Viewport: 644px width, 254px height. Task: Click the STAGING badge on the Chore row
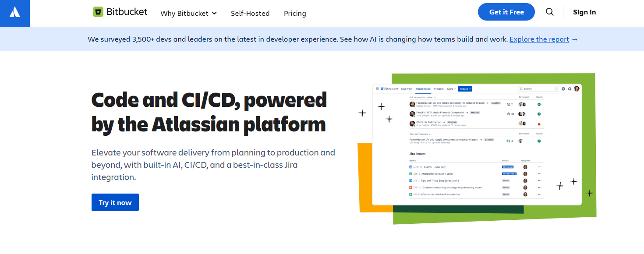[x=452, y=122]
